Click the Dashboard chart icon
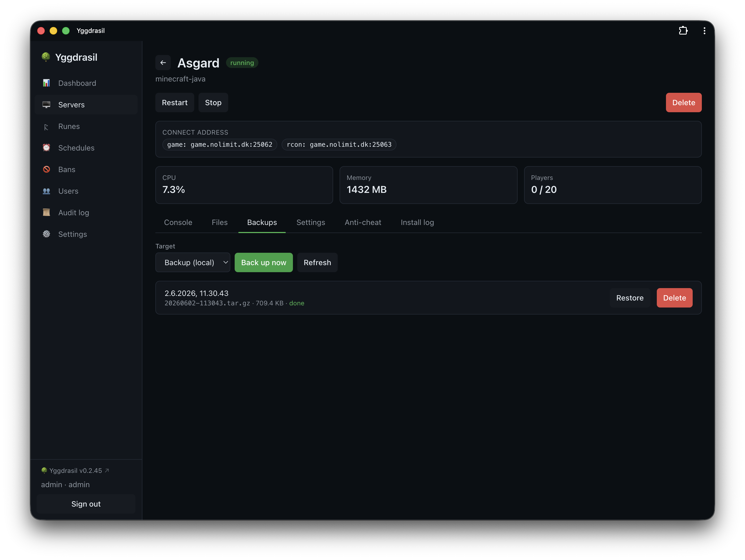 click(46, 83)
